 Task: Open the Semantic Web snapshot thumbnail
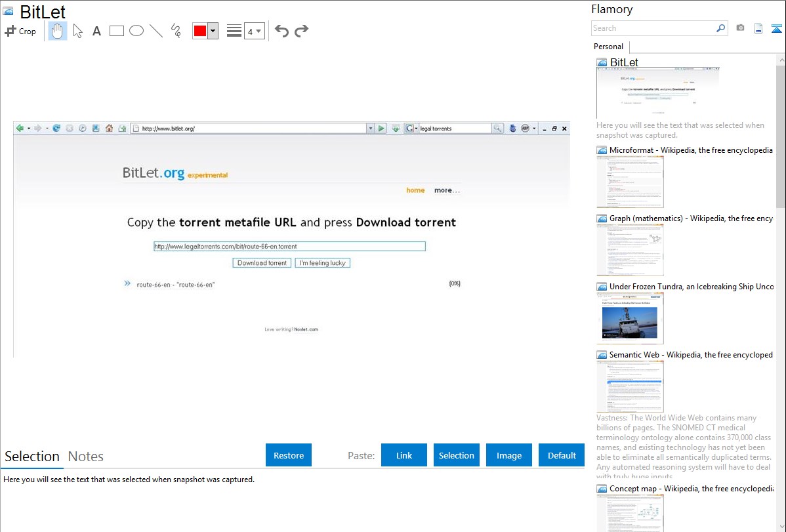coord(630,386)
